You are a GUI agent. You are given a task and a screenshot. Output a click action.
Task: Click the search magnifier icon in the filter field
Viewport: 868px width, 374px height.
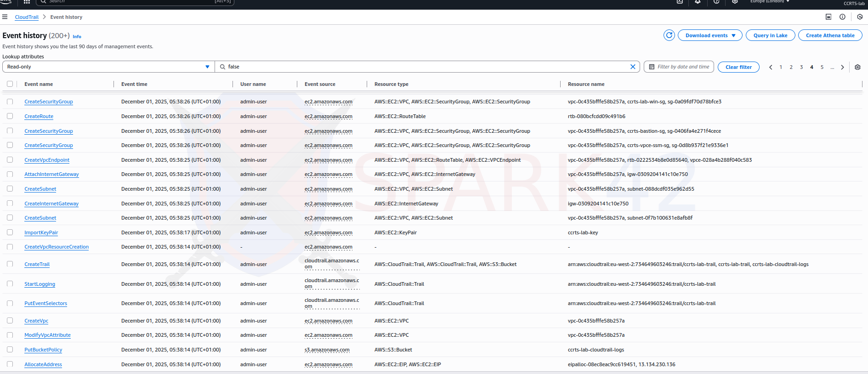coord(223,67)
